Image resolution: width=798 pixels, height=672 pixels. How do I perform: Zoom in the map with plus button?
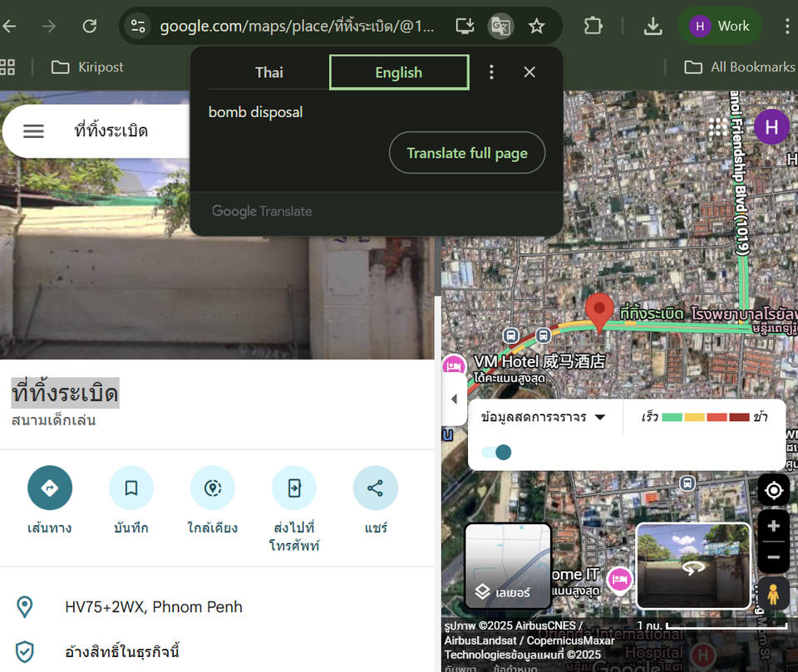(x=773, y=527)
